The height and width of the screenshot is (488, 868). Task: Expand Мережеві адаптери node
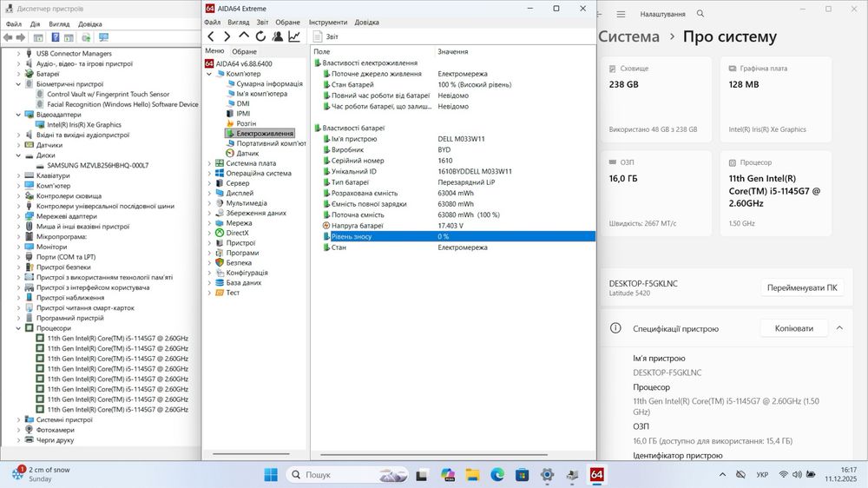(x=18, y=216)
